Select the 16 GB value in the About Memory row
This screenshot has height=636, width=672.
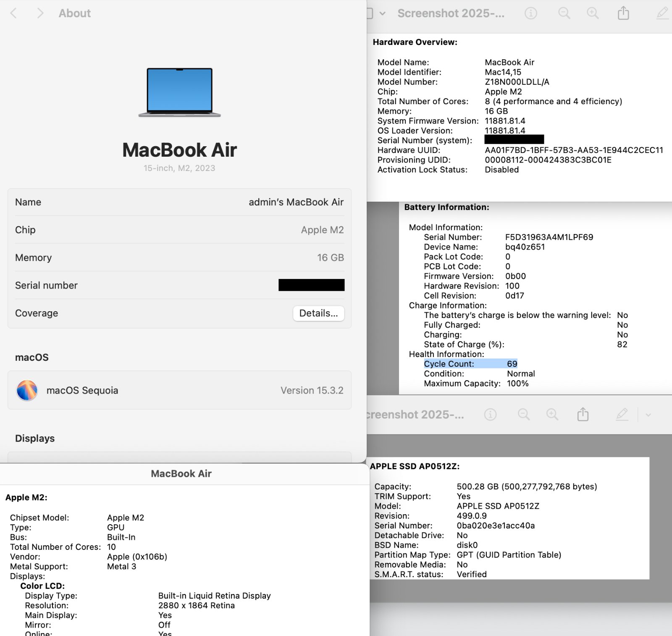coord(331,258)
